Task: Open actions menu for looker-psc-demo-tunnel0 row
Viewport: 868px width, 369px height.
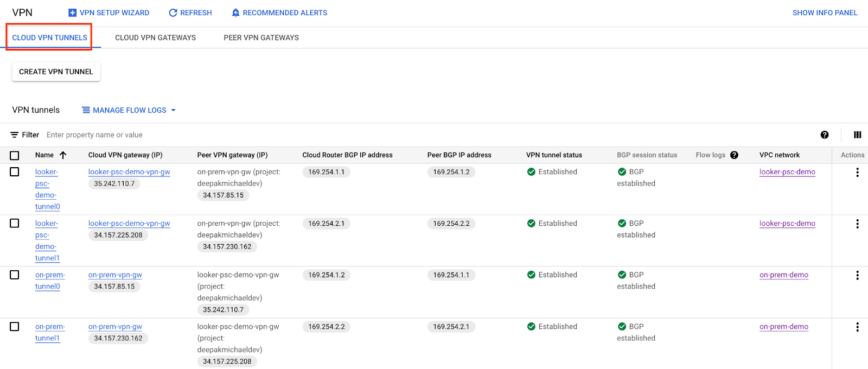Action: tap(857, 172)
